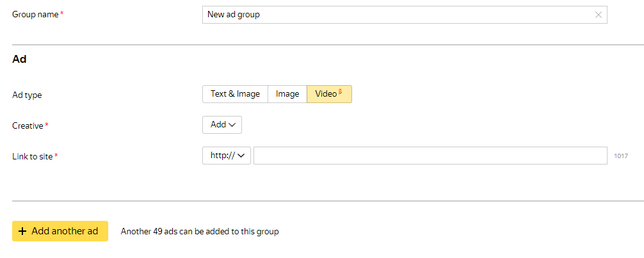This screenshot has width=644, height=258.
Task: Clear the Group name field using the X icon
Action: click(599, 15)
